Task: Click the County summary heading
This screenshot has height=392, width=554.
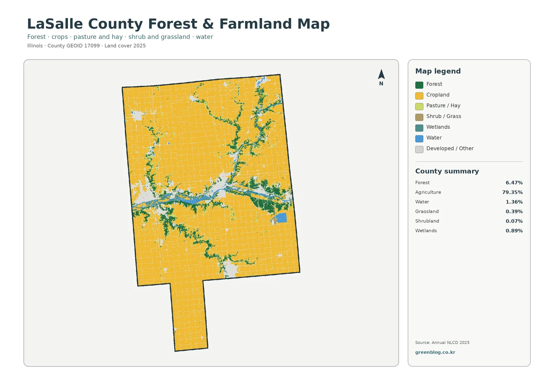Action: [447, 171]
